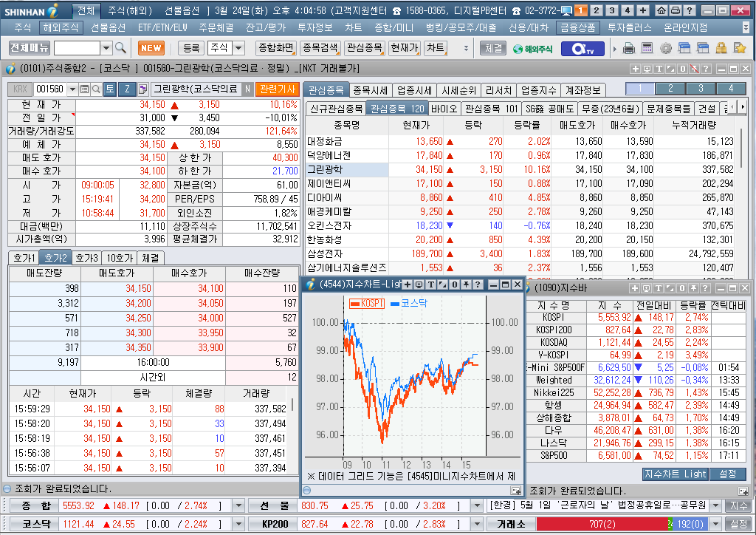
Task: Click the plus add-screen icon after screen 4
Action: pyautogui.click(x=643, y=10)
